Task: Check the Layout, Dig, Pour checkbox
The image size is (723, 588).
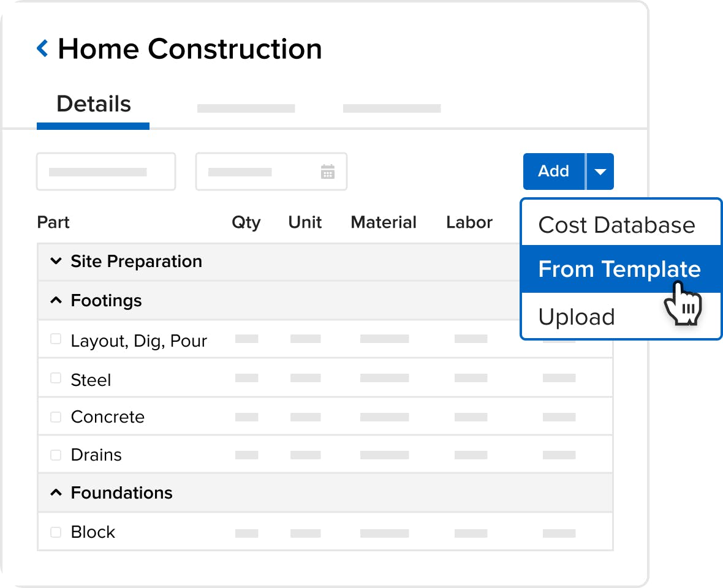Action: click(x=56, y=339)
